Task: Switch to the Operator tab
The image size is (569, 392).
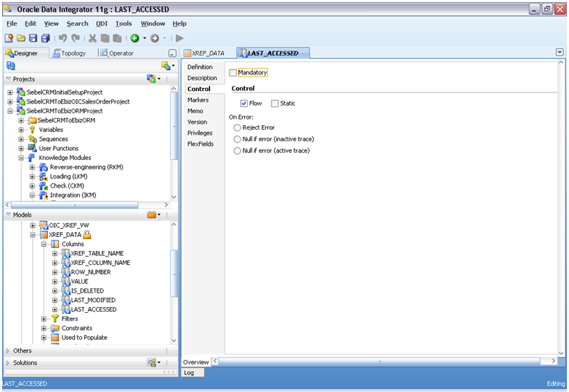Action: tap(117, 54)
